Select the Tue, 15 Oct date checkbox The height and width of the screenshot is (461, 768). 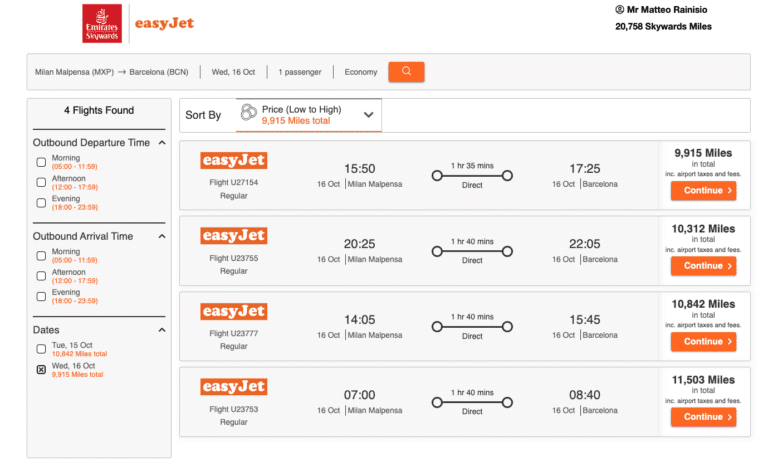click(41, 349)
